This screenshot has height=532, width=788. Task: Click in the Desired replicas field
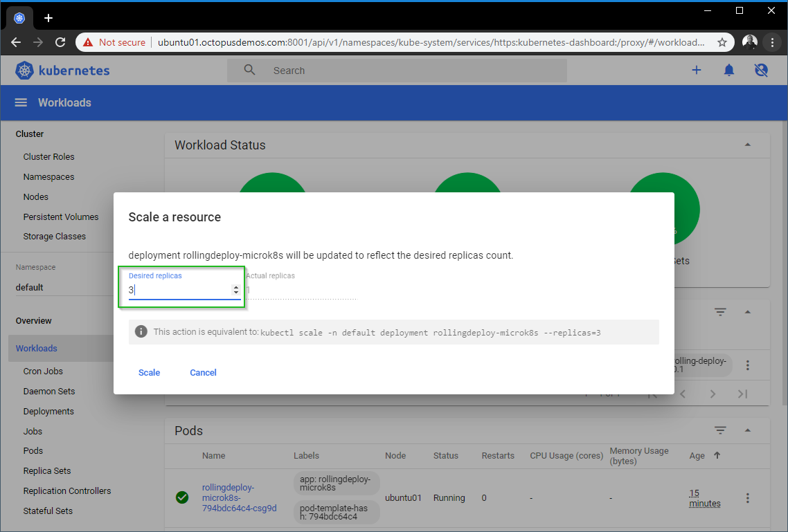pos(180,291)
